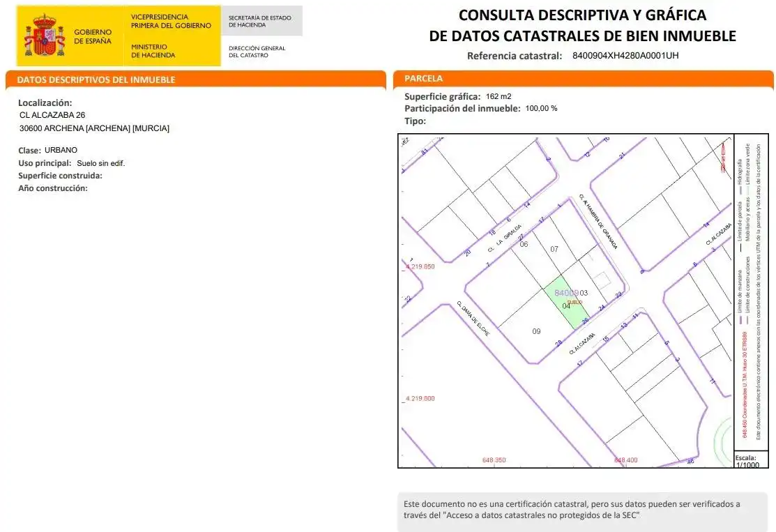Click the '648.350' coordinate label
The width and height of the screenshot is (776, 532).
494,460
